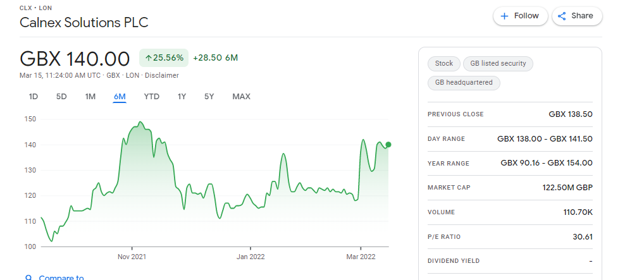Click the Mar 2022 axis label
The width and height of the screenshot is (644, 280).
[361, 257]
